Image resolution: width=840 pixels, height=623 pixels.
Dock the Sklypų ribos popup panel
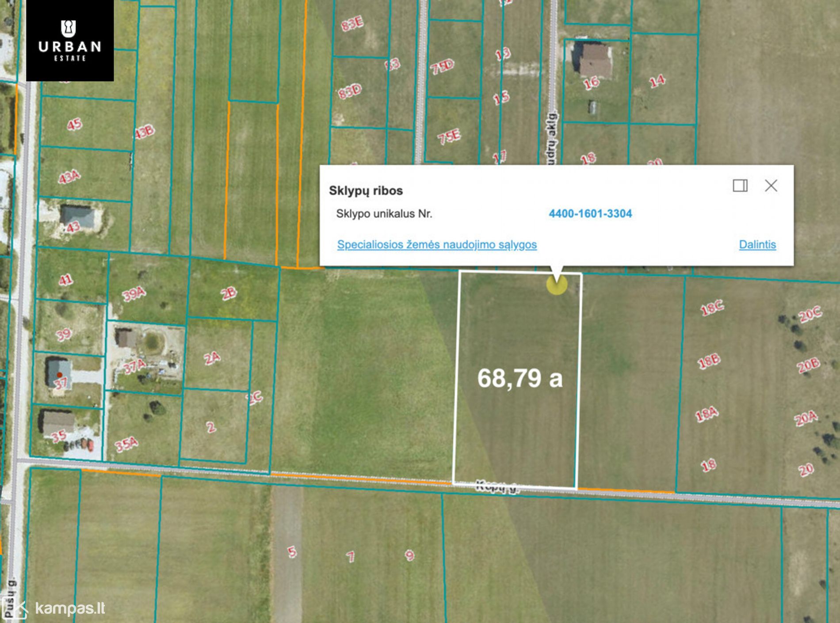pyautogui.click(x=740, y=186)
